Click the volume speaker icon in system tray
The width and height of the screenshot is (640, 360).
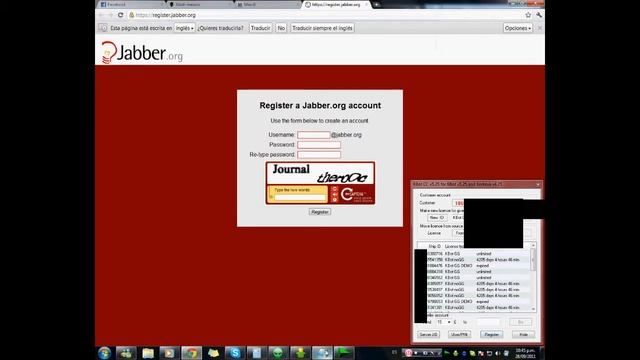[498, 353]
